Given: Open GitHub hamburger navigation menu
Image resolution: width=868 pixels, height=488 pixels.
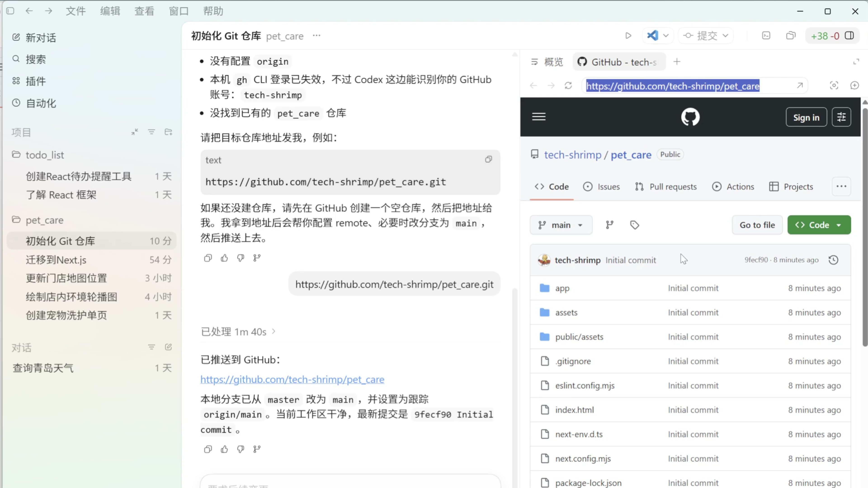Looking at the screenshot, I should click(538, 117).
